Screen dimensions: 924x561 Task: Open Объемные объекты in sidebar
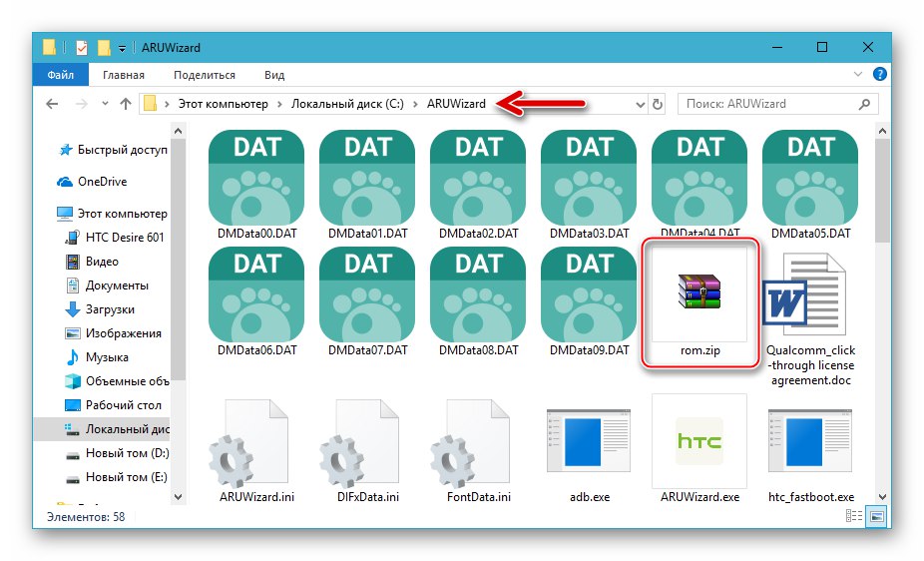[x=117, y=381]
